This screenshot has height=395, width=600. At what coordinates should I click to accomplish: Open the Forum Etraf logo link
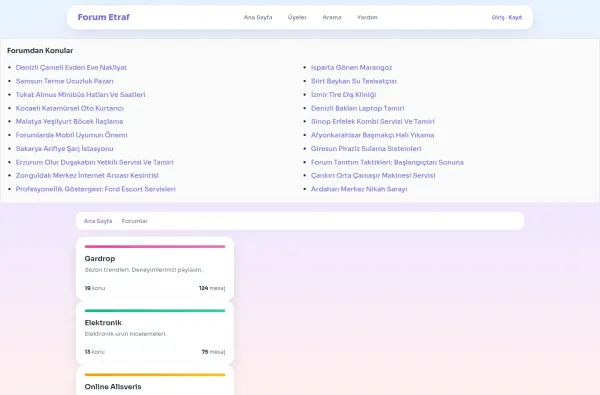(104, 17)
